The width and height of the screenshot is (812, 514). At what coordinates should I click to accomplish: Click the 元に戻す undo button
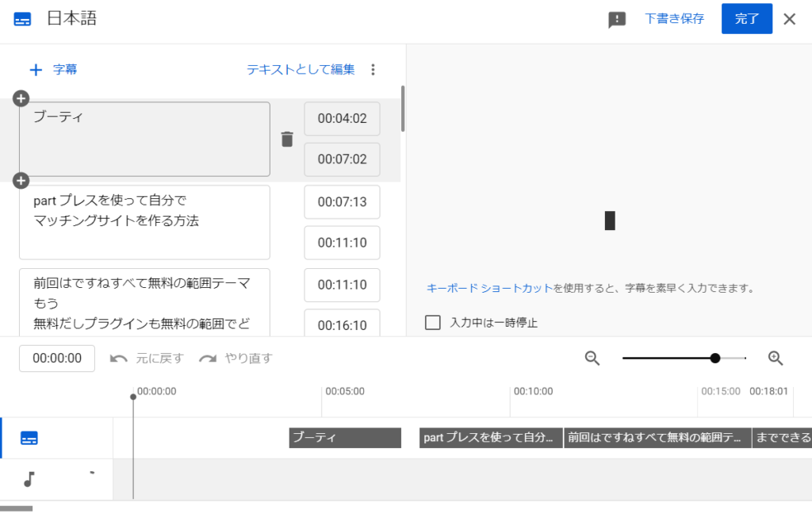click(x=147, y=359)
